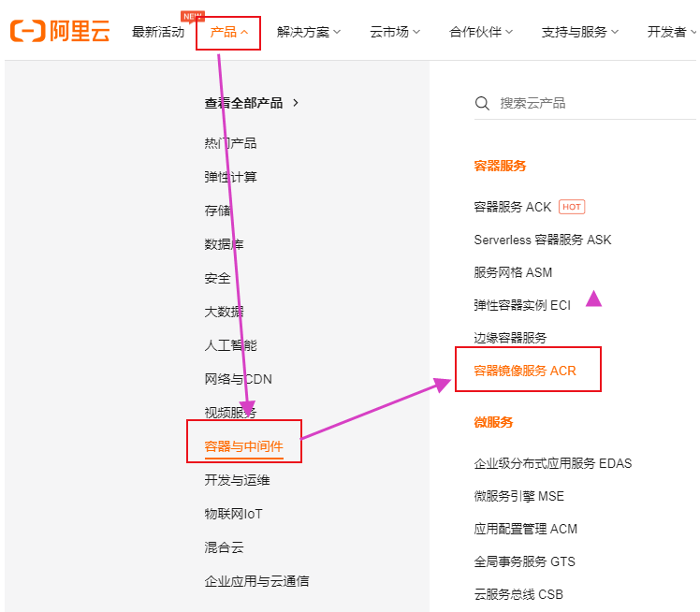This screenshot has height=612, width=700.
Task: Open the 支持与服务 dropdown
Action: click(579, 32)
